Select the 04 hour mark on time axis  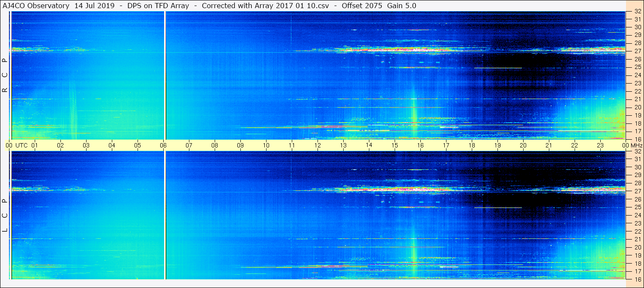[112, 145]
